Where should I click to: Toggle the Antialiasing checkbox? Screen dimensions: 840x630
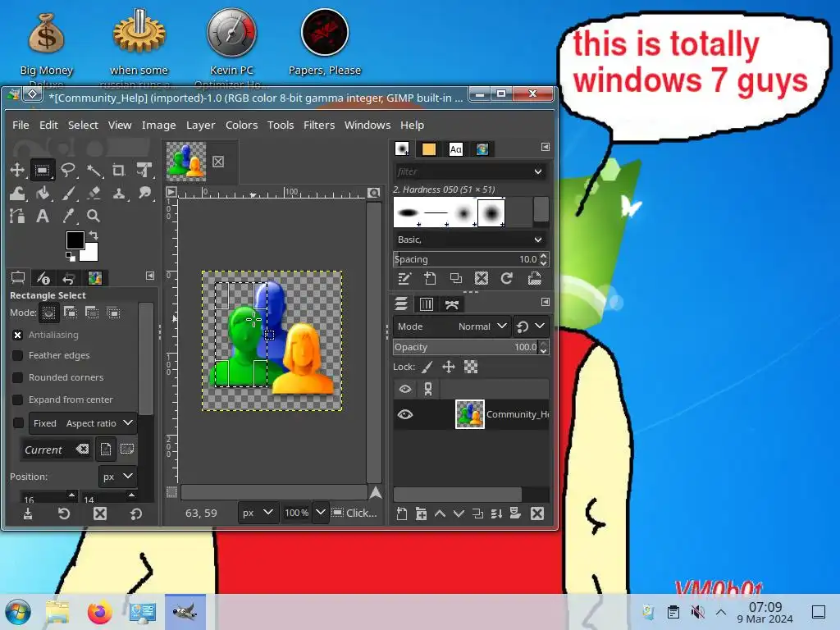click(18, 335)
